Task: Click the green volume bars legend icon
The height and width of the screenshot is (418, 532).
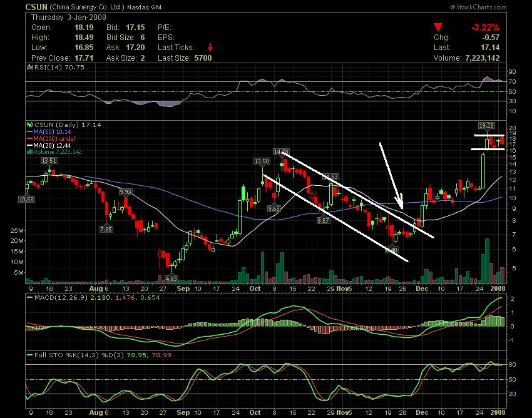Action: pos(30,151)
